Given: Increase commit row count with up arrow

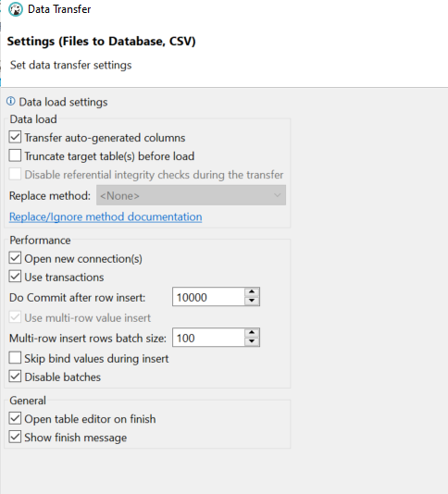Looking at the screenshot, I should tap(252, 291).
